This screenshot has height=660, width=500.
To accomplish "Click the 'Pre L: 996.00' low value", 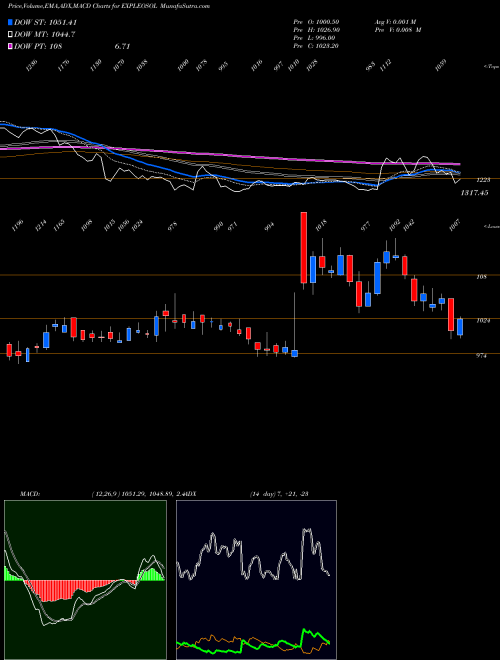I will coord(316,38).
